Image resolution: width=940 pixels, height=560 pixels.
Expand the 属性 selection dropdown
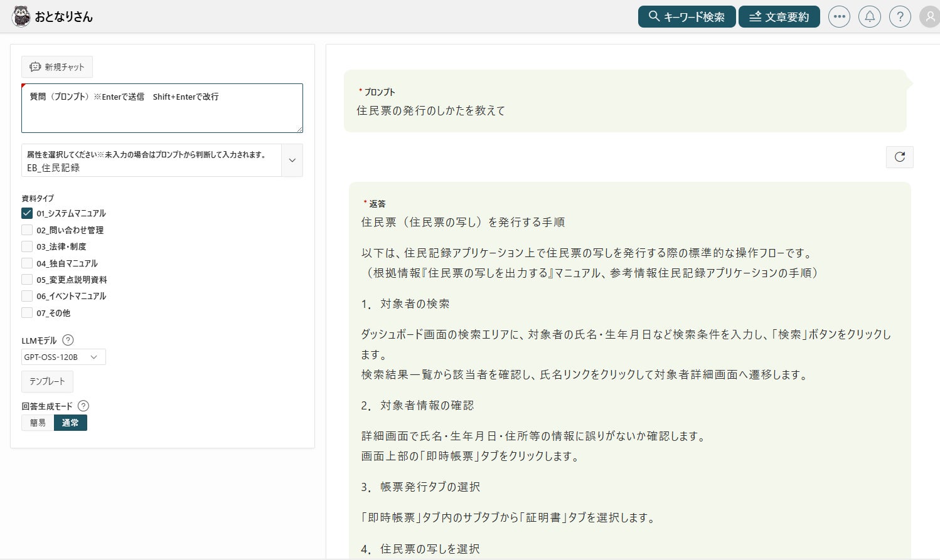[292, 161]
